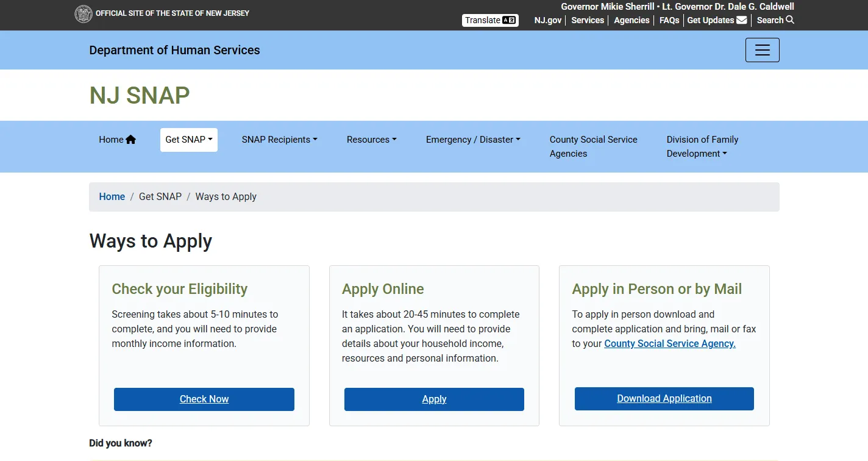Click the Apply Online heading
The width and height of the screenshot is (868, 461).
pyautogui.click(x=383, y=289)
